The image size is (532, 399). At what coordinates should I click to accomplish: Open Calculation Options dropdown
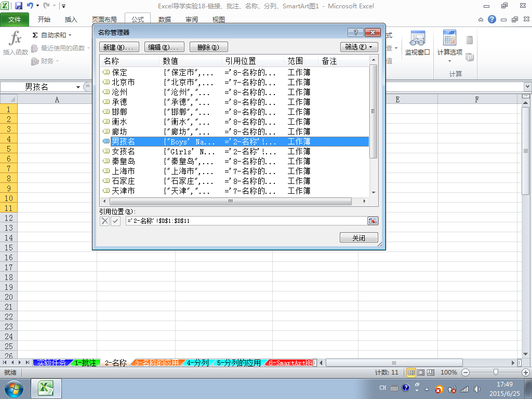449,46
